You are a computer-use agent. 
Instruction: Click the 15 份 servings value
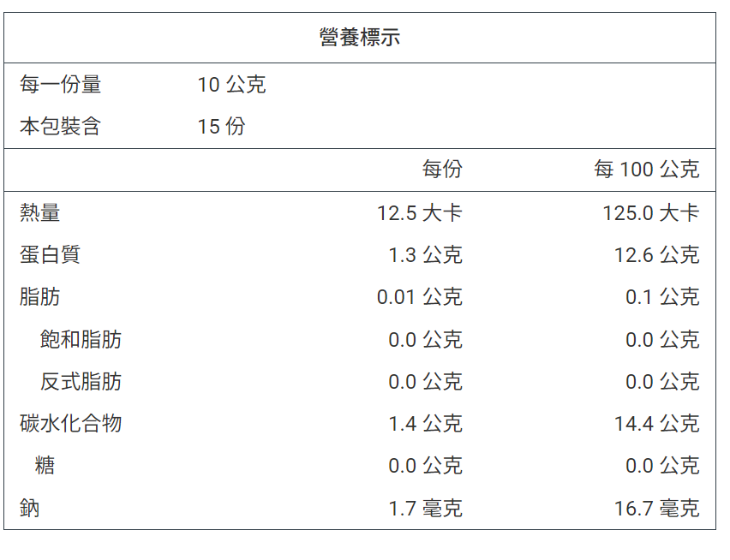pos(222,127)
